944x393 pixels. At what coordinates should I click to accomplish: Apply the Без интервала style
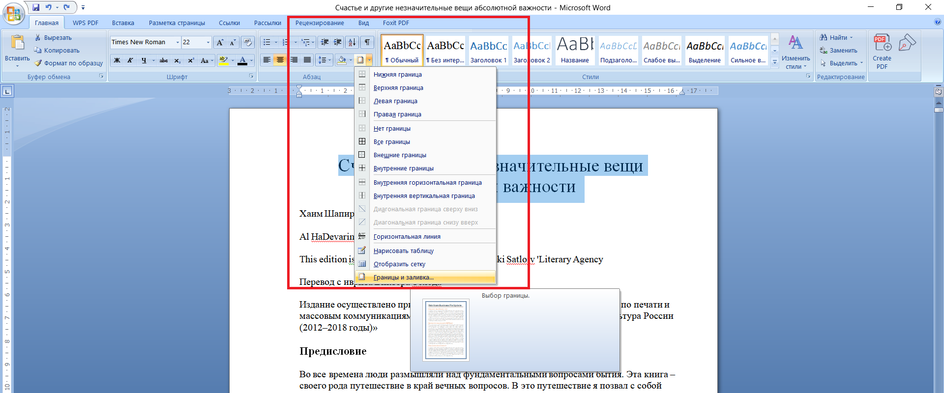pos(445,50)
